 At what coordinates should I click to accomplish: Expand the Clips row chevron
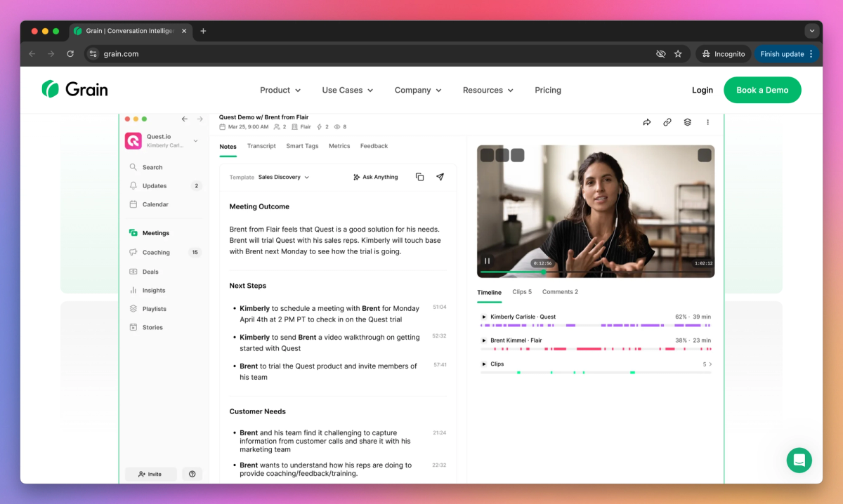pyautogui.click(x=710, y=364)
